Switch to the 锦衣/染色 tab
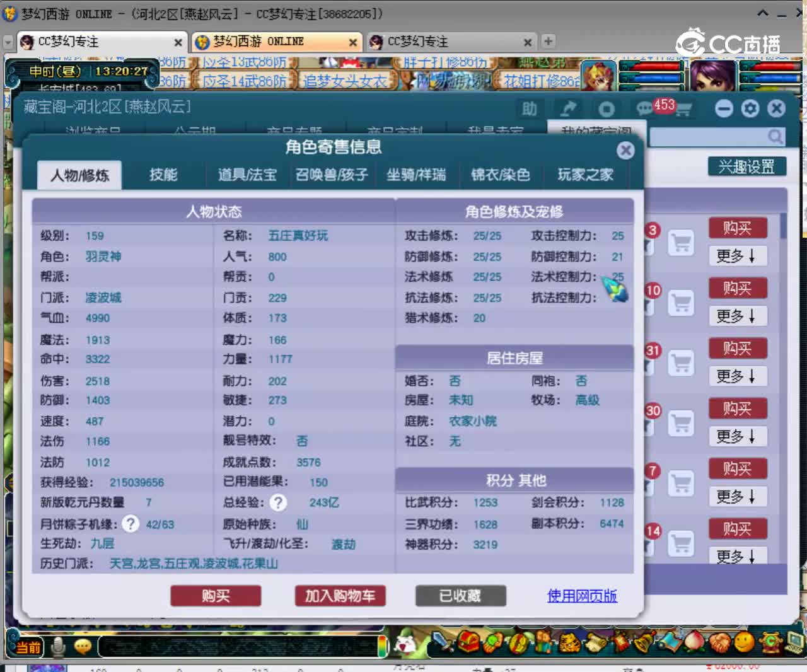The height and width of the screenshot is (672, 807). (x=501, y=175)
